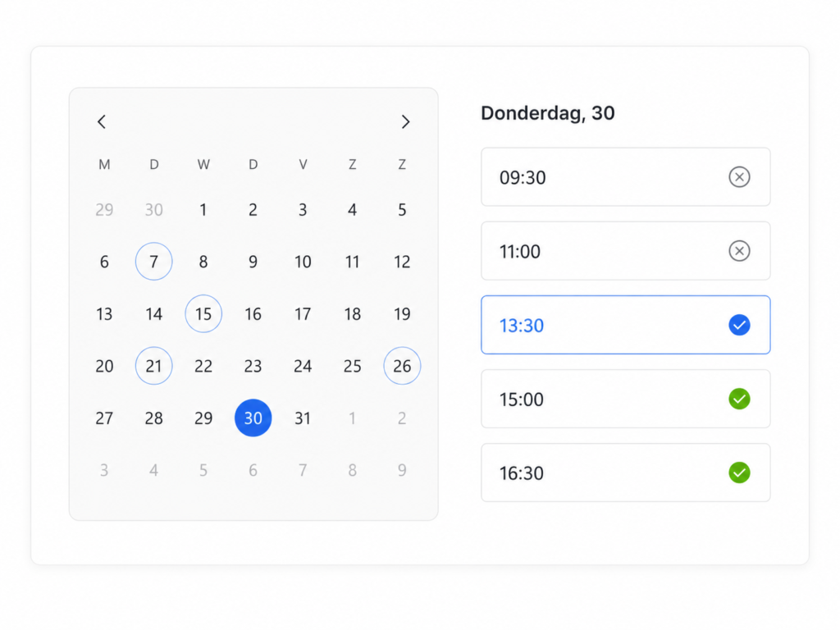This screenshot has width=840, height=630.
Task: Click the blue checkmark on 13:30
Action: 739,325
